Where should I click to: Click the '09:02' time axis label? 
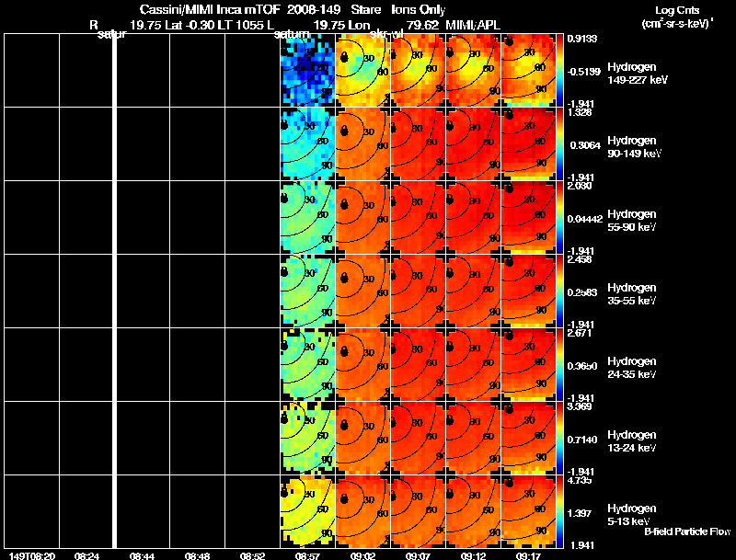pos(362,555)
